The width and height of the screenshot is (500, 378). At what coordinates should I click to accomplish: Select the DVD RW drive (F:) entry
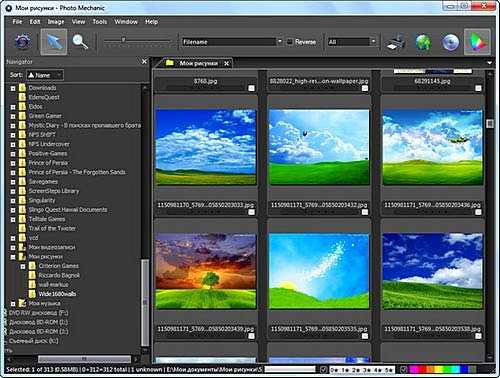pos(38,313)
